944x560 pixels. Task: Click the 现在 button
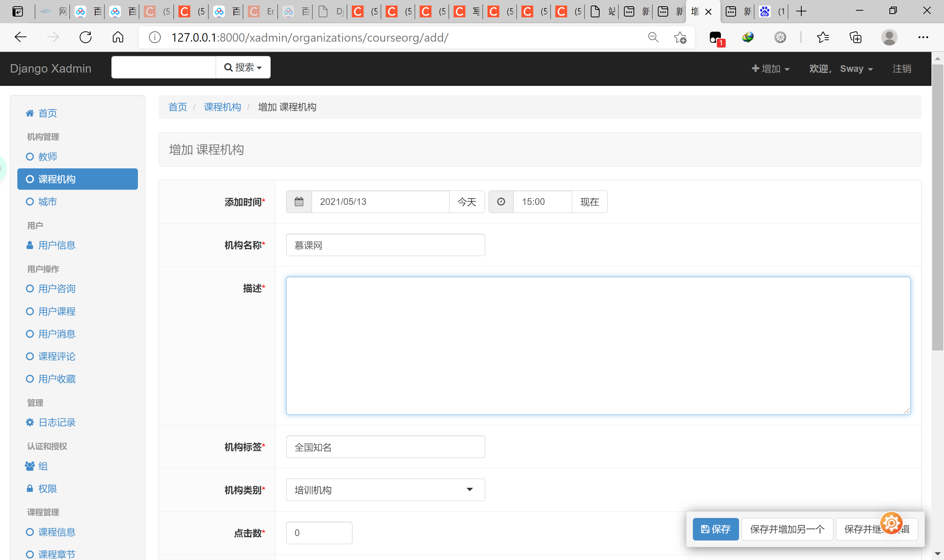pyautogui.click(x=589, y=202)
